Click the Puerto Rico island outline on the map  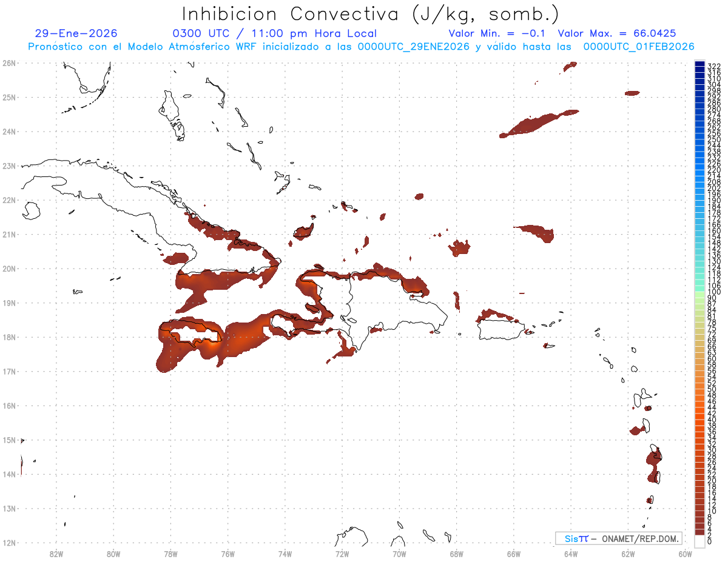501,330
